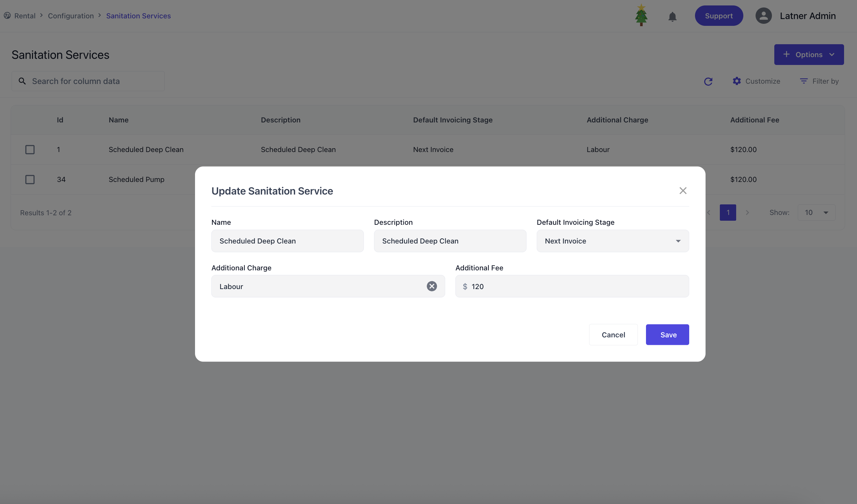Screen dimensions: 857x504
Task: Open the Show rows per page dropdown
Action: [816, 213]
